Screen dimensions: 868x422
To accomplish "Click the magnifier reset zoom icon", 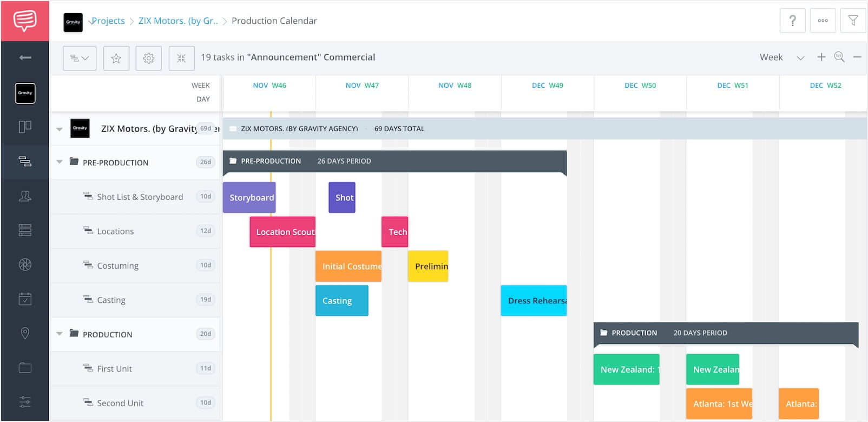I will coord(839,57).
